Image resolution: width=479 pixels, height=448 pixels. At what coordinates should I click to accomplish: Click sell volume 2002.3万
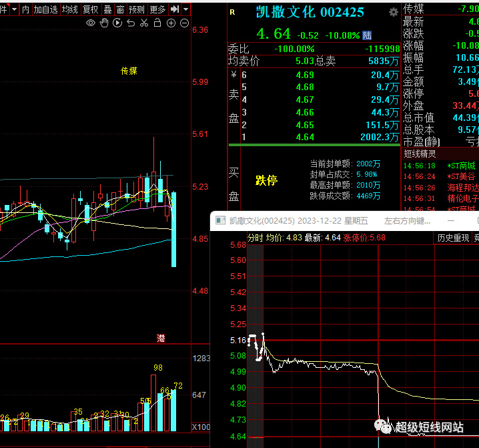point(380,137)
